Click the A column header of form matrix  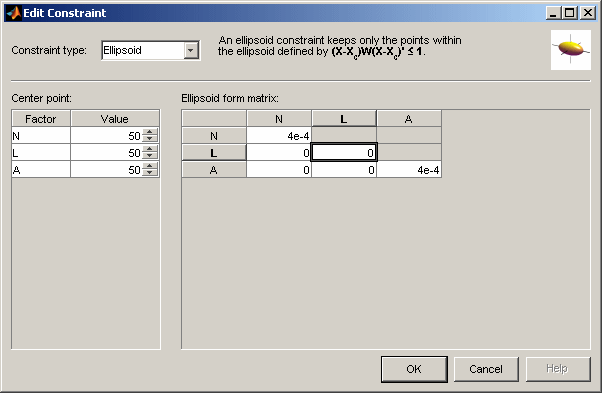408,119
